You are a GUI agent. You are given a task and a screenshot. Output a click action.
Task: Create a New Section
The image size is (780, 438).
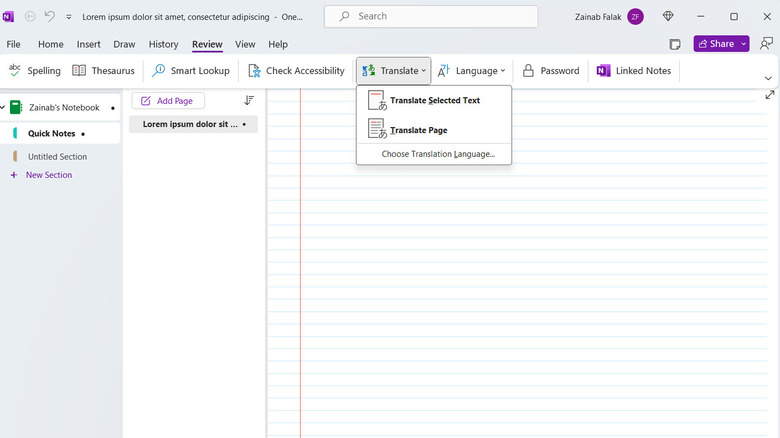(x=48, y=175)
